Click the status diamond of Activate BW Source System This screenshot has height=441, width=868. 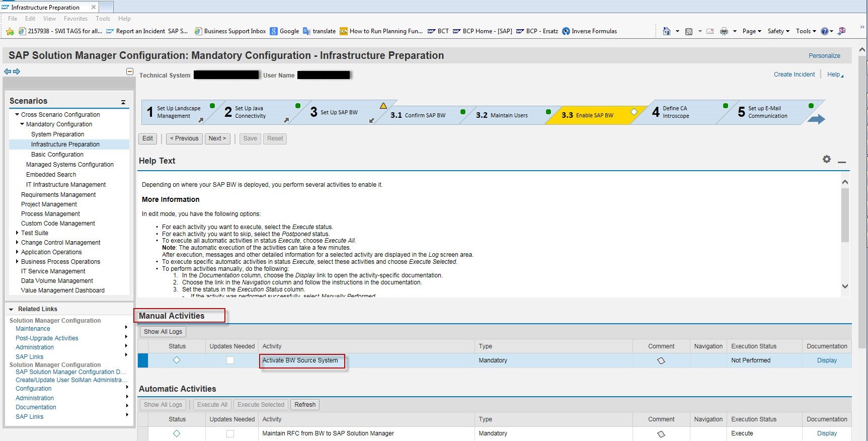pyautogui.click(x=177, y=360)
